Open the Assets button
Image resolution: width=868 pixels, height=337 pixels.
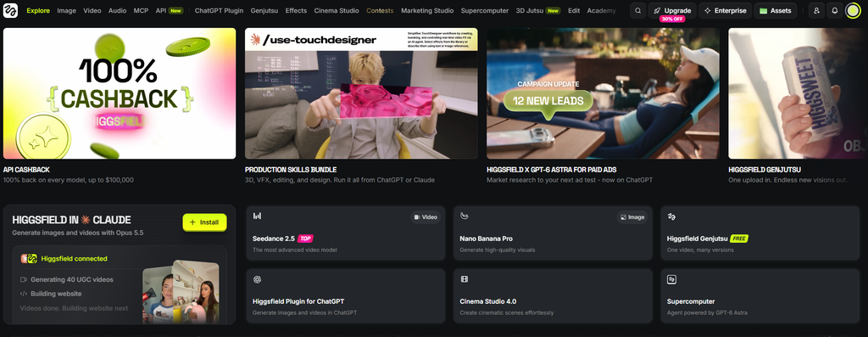point(776,10)
